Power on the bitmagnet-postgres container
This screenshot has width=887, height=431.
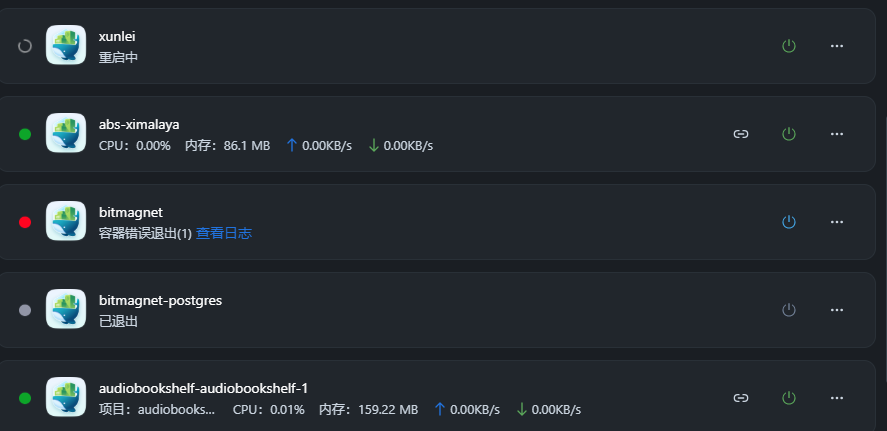coord(788,310)
